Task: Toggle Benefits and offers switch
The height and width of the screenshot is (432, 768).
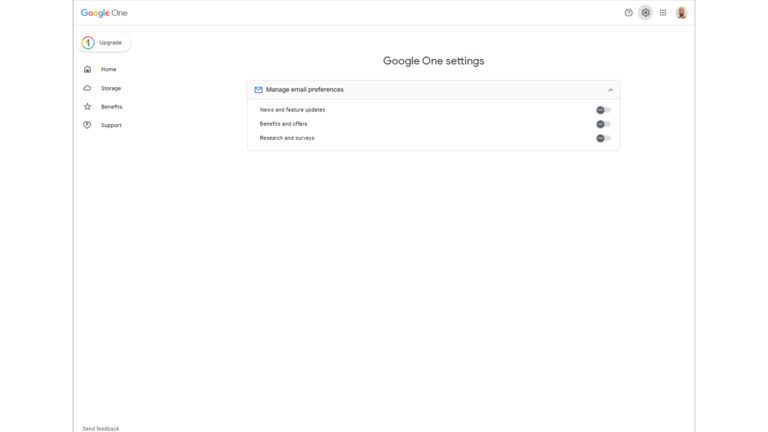Action: pyautogui.click(x=603, y=124)
